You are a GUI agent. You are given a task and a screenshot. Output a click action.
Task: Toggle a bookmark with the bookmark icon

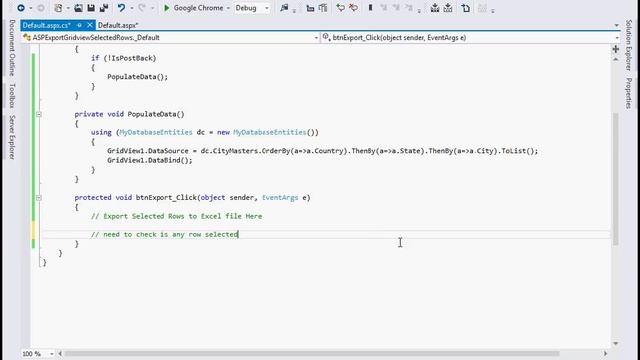pos(371,8)
